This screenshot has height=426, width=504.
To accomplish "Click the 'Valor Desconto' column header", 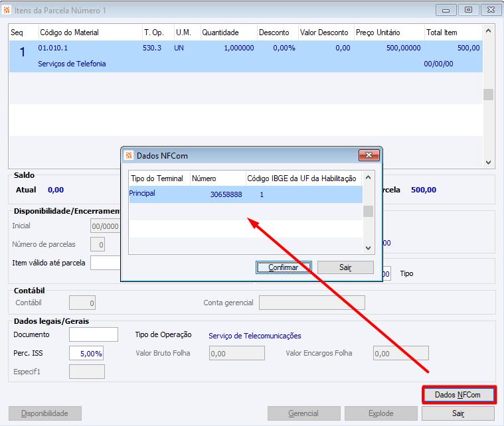I will coord(326,33).
